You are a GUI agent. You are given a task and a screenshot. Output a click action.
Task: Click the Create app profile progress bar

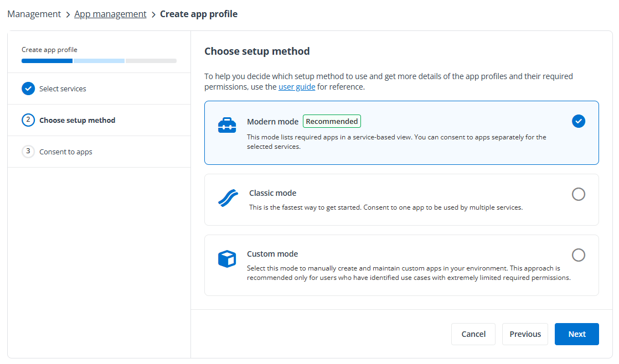99,61
